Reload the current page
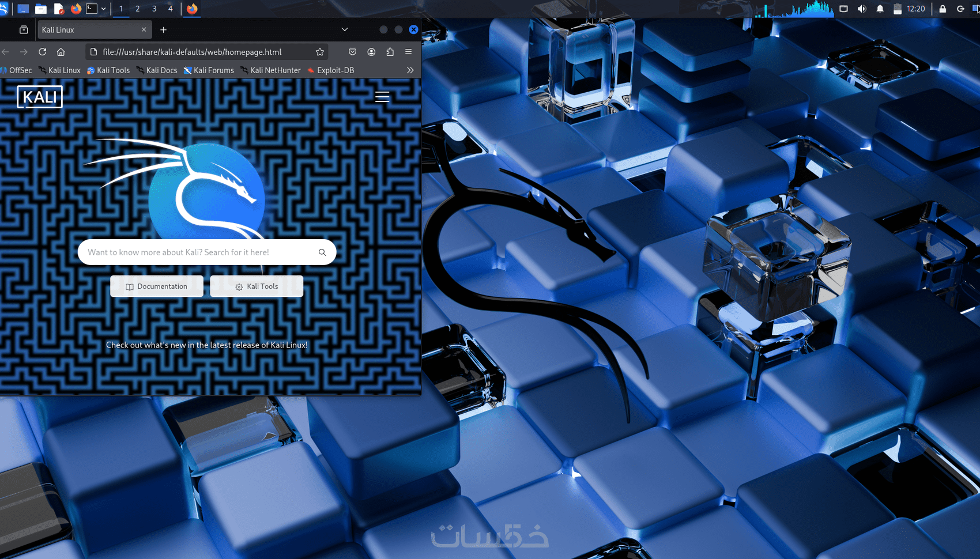Viewport: 980px width, 559px height. click(x=43, y=52)
